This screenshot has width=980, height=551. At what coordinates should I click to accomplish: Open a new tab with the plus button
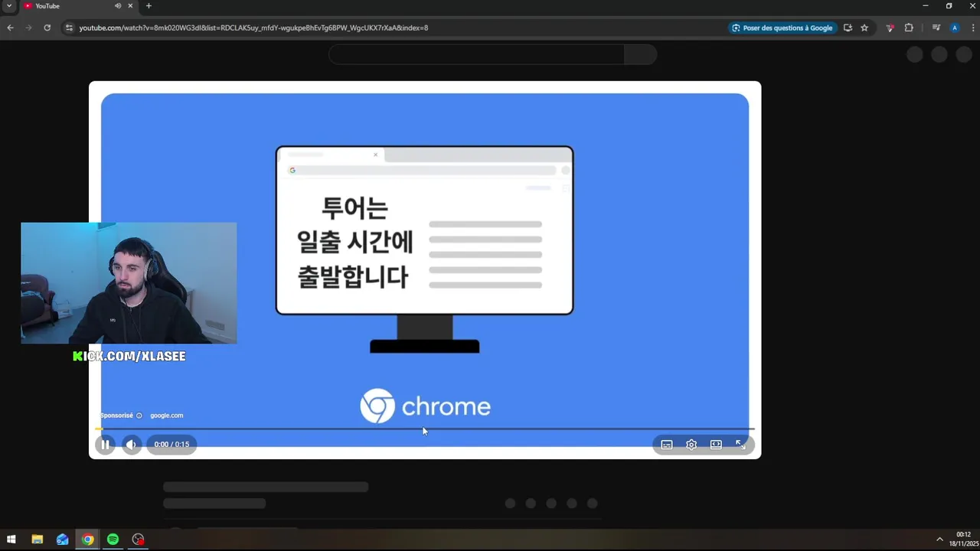pos(149,6)
